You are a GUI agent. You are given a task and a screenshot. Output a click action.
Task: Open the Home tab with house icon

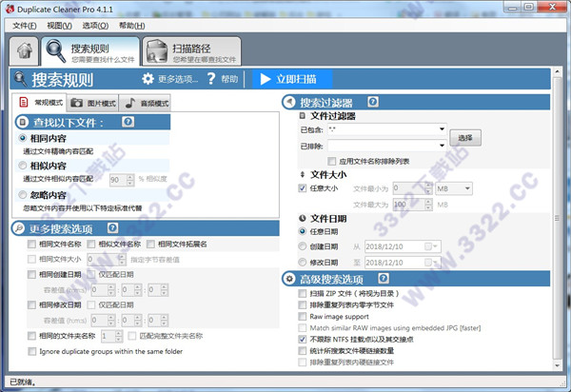[x=24, y=51]
